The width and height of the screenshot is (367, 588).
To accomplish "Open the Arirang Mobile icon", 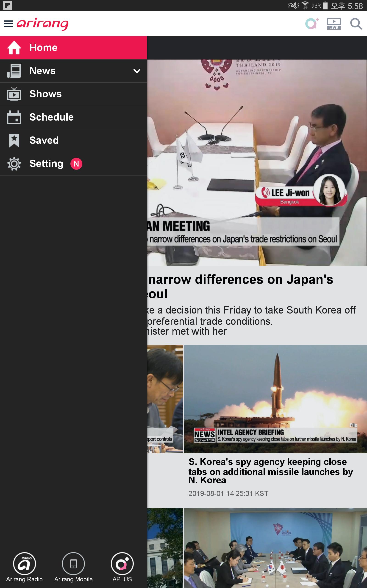I will (x=73, y=563).
